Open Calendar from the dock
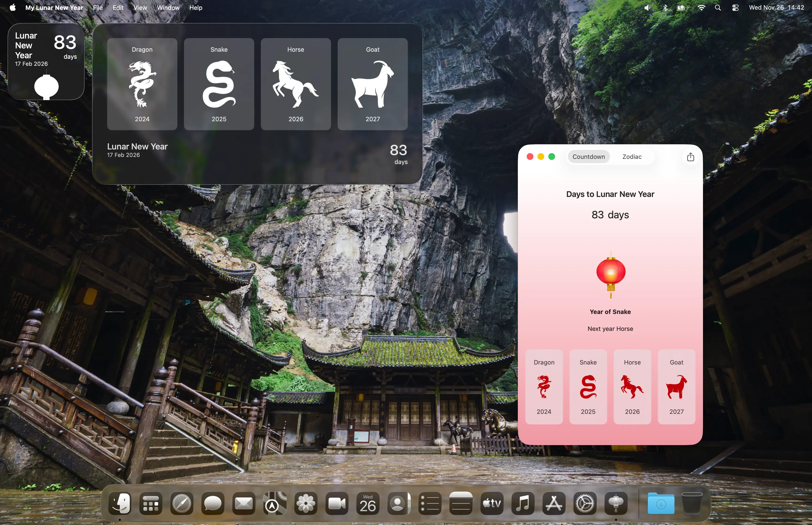Image resolution: width=812 pixels, height=525 pixels. click(x=368, y=503)
